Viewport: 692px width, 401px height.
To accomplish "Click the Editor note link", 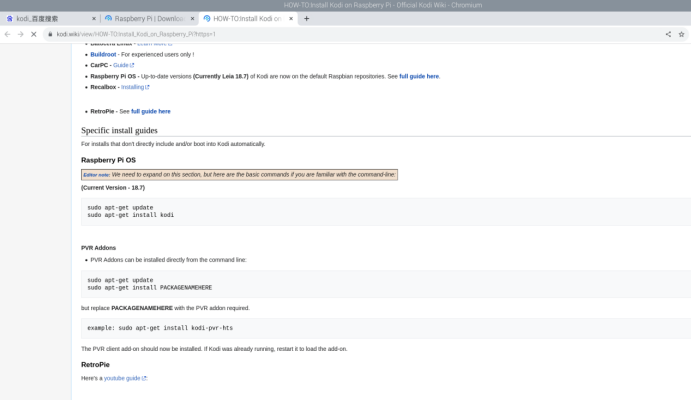I will [96, 175].
